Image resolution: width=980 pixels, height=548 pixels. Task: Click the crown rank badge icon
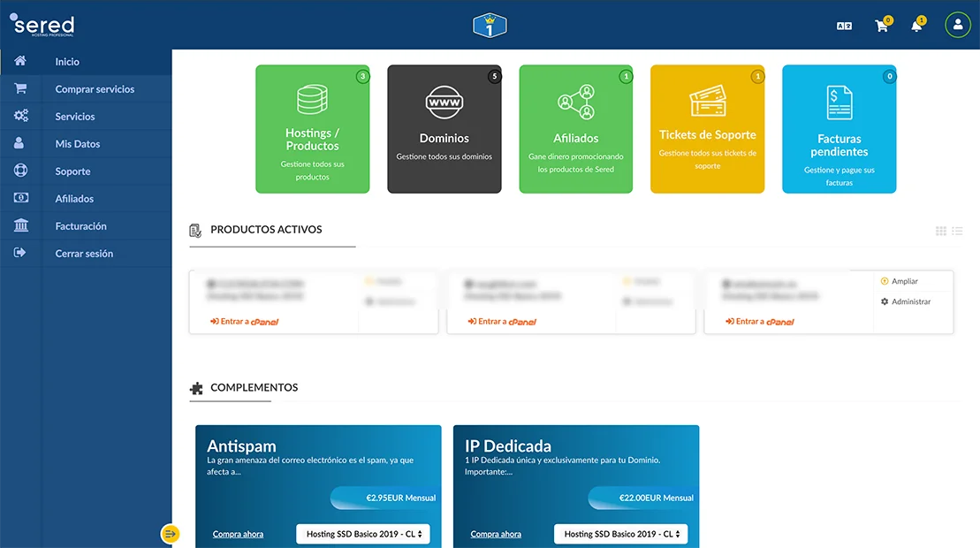pos(489,26)
